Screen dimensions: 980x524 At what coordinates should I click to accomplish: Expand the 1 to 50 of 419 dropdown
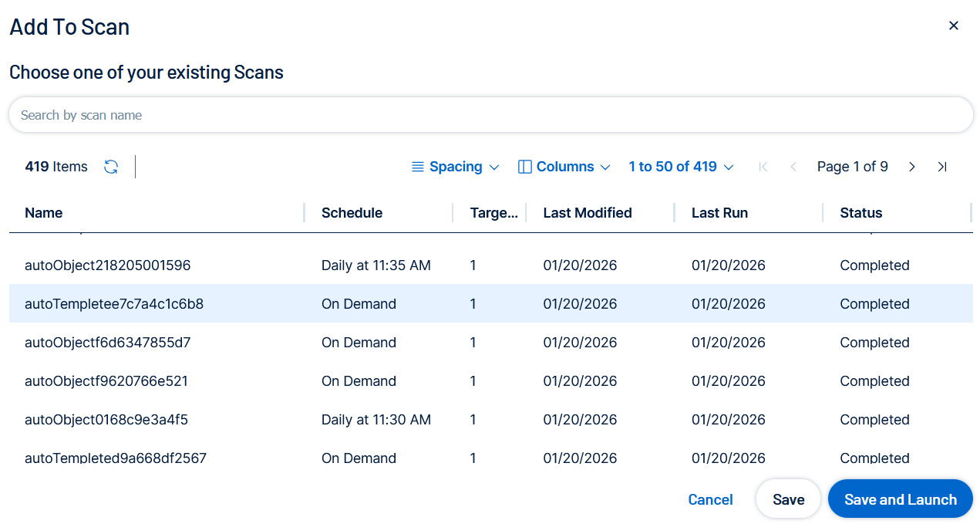point(681,167)
